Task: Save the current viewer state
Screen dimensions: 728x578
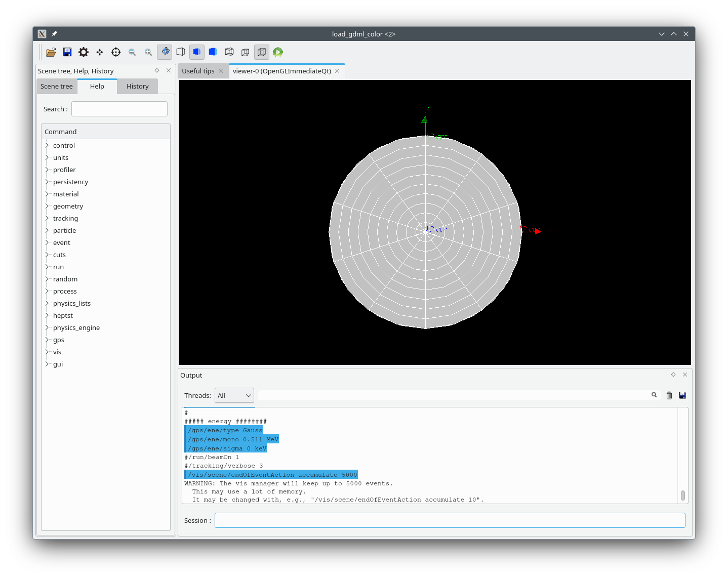Action: point(67,52)
